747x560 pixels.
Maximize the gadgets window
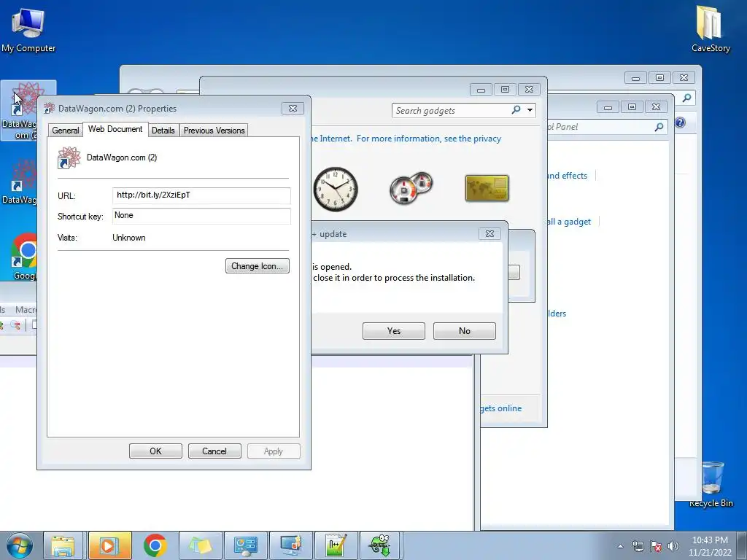[505, 90]
